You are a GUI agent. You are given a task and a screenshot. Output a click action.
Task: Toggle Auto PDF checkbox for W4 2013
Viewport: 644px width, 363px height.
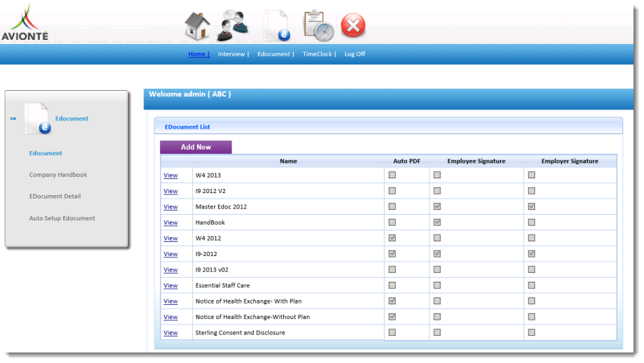(392, 175)
